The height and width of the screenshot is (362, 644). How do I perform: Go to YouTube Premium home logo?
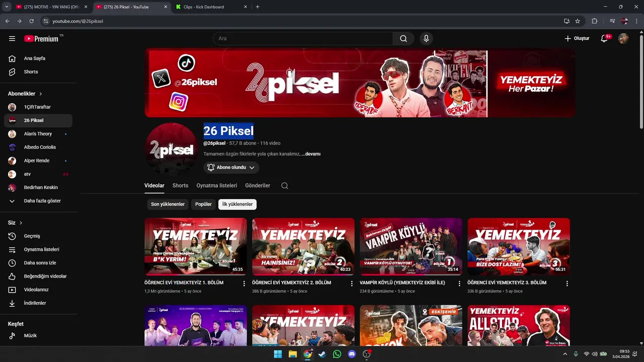pos(41,39)
